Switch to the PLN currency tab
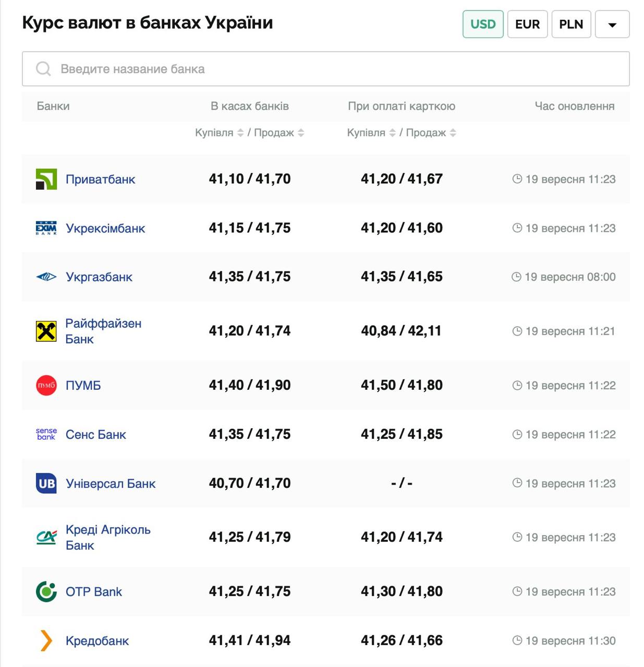The image size is (644, 667). [x=571, y=24]
